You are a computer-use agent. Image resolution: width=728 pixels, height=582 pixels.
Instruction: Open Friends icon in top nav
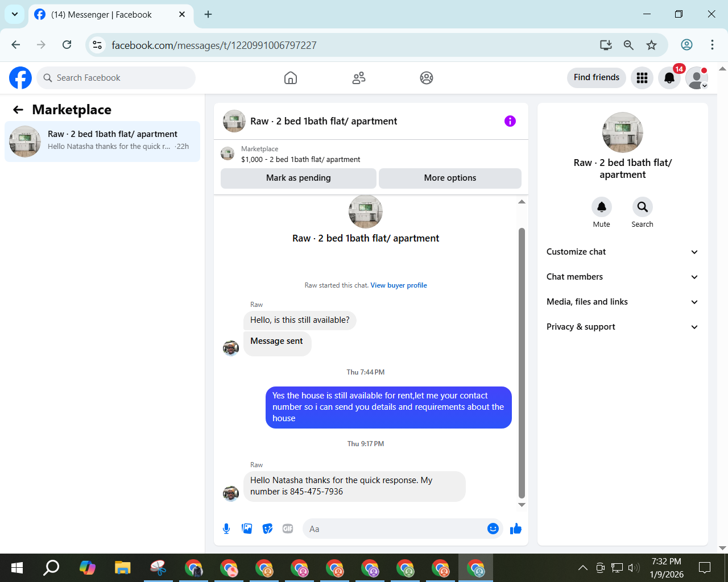359,78
